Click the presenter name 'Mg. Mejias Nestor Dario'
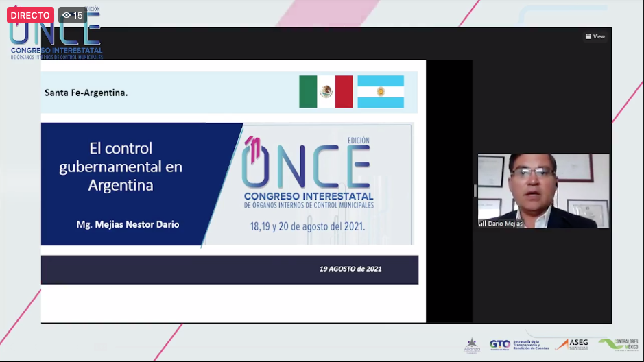Viewport: 644px width, 362px height. click(128, 224)
